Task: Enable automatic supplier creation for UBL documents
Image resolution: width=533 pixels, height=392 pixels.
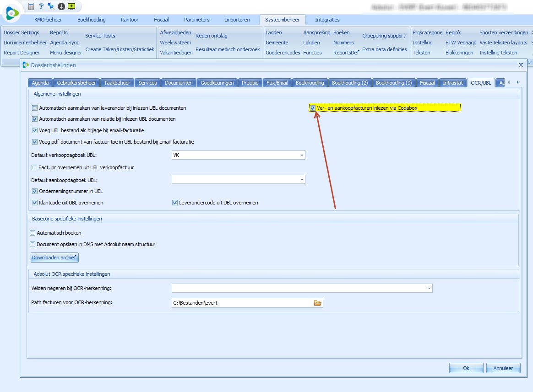Action: [x=35, y=108]
